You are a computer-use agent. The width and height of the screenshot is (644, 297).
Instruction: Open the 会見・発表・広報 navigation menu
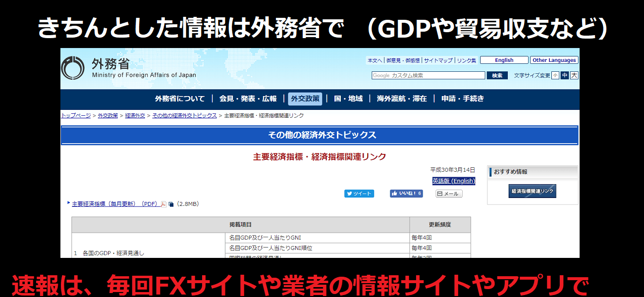click(x=248, y=99)
